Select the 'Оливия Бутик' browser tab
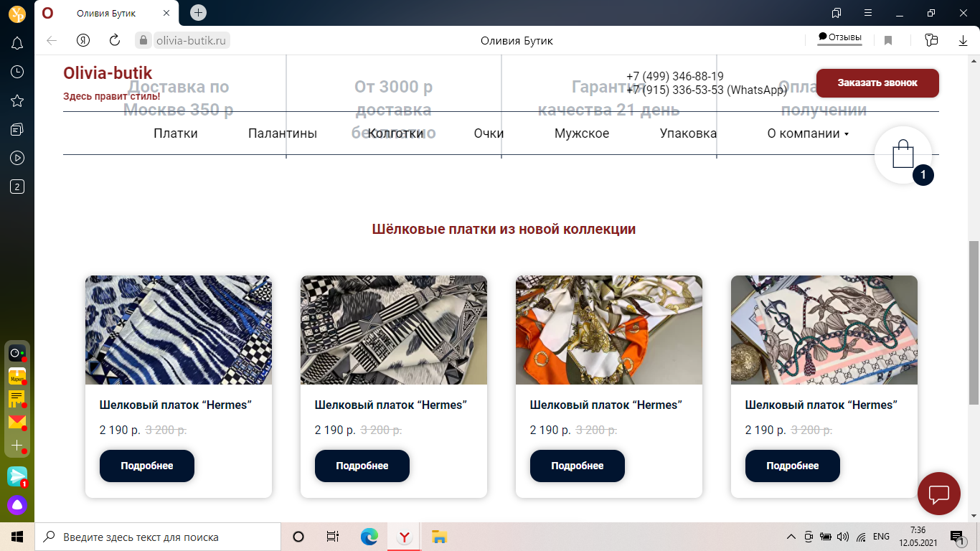980x551 pixels. click(107, 13)
